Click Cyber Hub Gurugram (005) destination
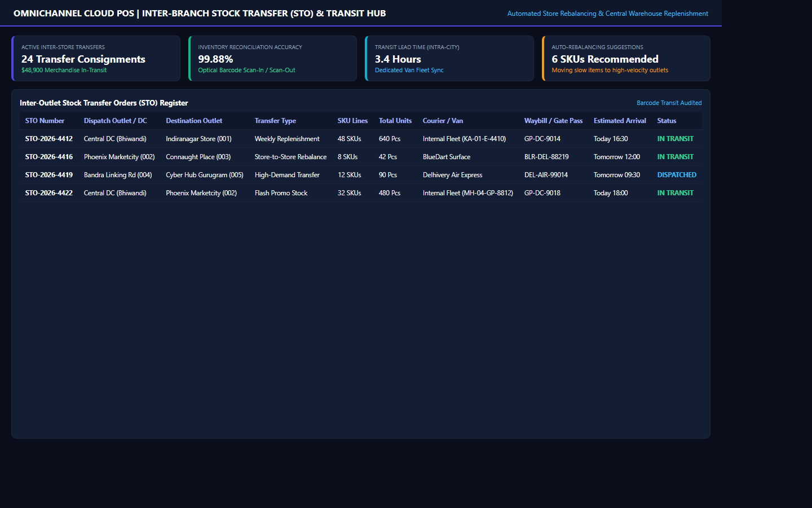 [205, 175]
